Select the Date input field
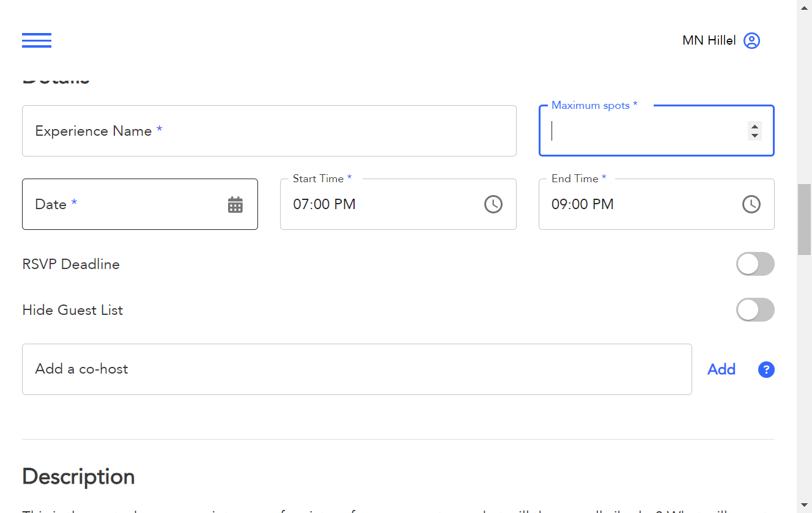Image resolution: width=812 pixels, height=513 pixels. [140, 204]
